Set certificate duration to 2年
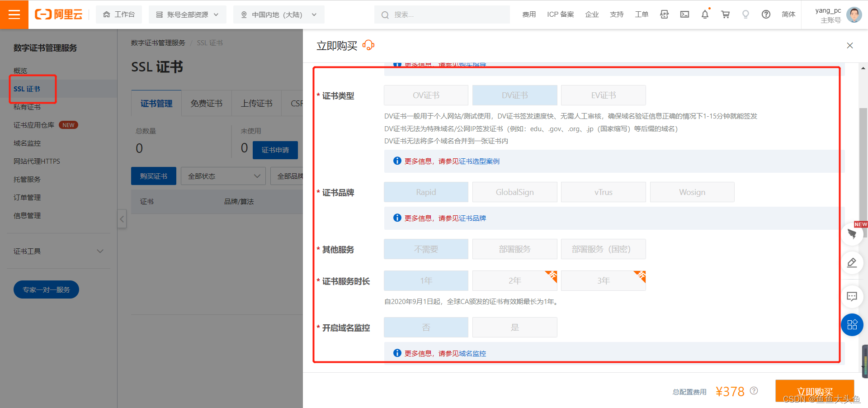The image size is (868, 408). 514,281
